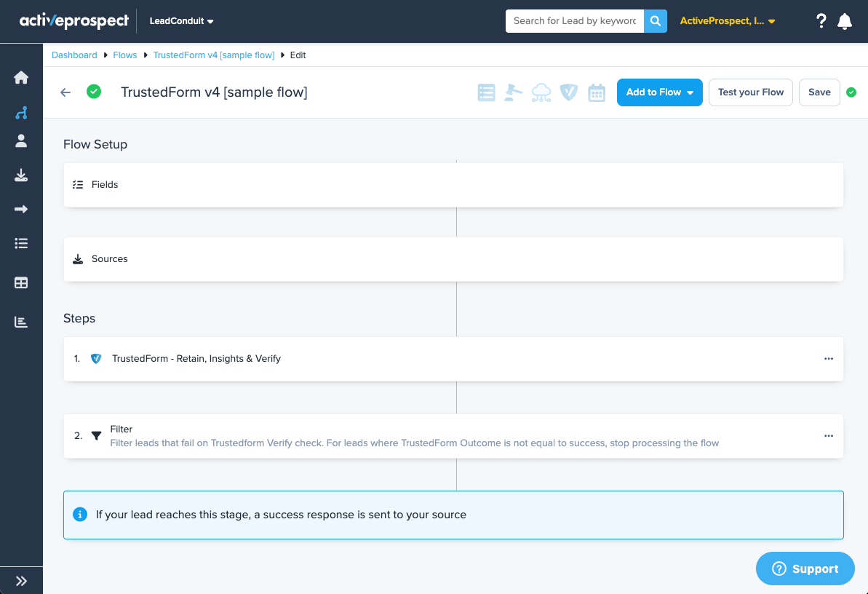This screenshot has height=594, width=868.
Task: Open the Home page from the sidebar
Action: (21, 78)
